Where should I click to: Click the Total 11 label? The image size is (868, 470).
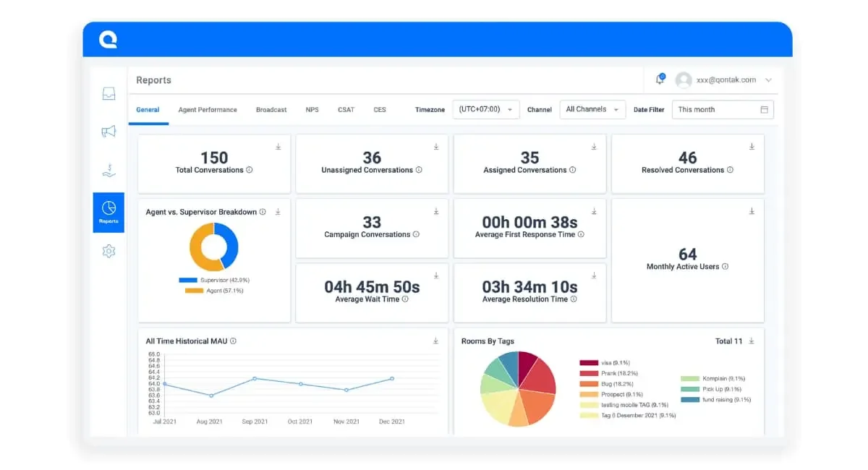[728, 341]
